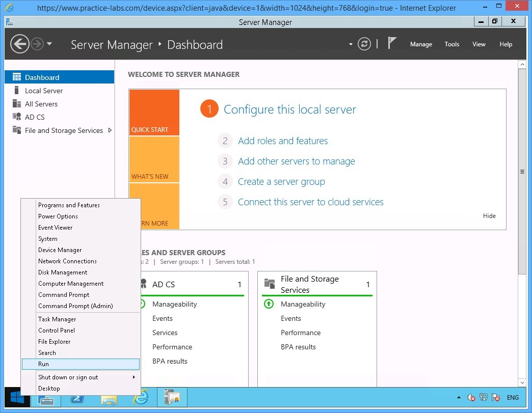Image resolution: width=532 pixels, height=413 pixels.
Task: Hide the welcome tile
Action: (x=489, y=215)
